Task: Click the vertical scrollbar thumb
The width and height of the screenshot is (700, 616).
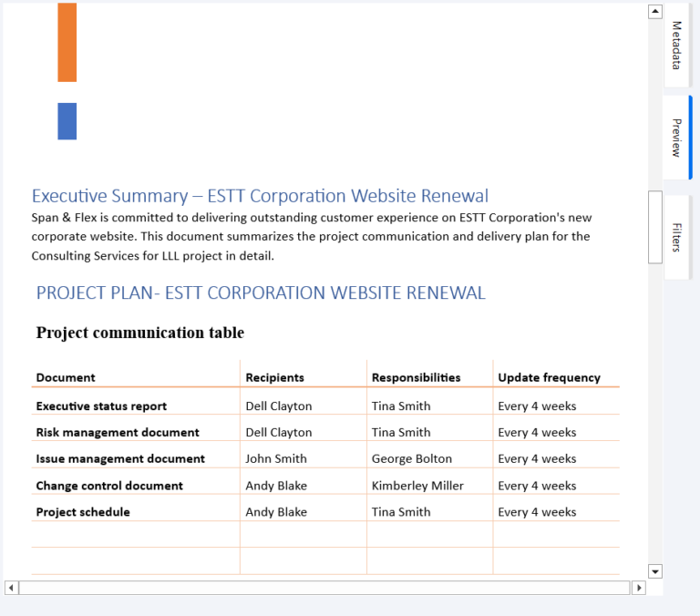Action: coord(654,227)
